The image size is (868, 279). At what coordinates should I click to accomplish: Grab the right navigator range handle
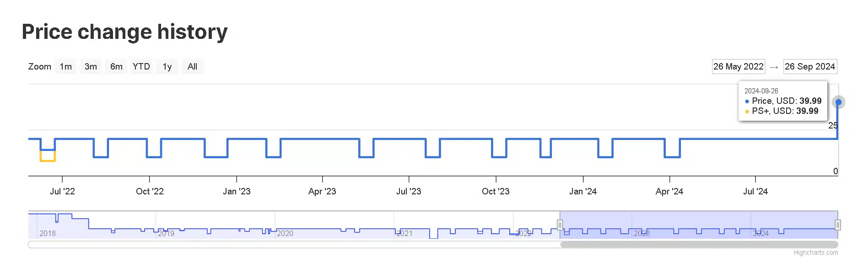coord(838,225)
